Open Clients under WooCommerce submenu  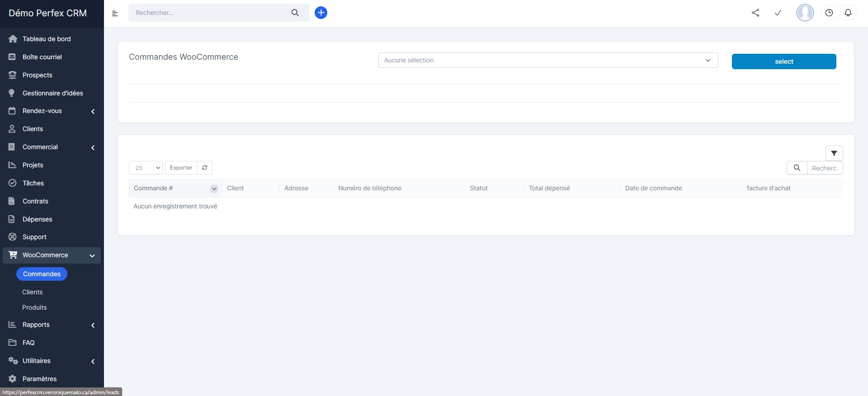click(x=32, y=292)
